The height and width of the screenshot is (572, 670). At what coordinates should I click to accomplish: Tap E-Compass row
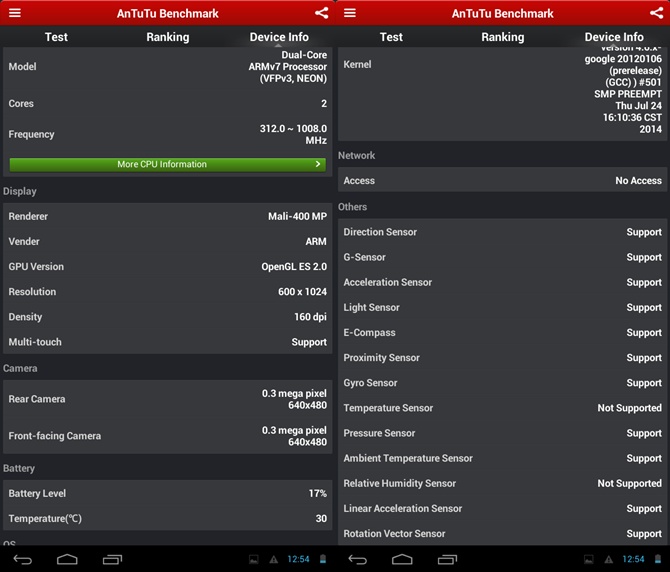502,332
